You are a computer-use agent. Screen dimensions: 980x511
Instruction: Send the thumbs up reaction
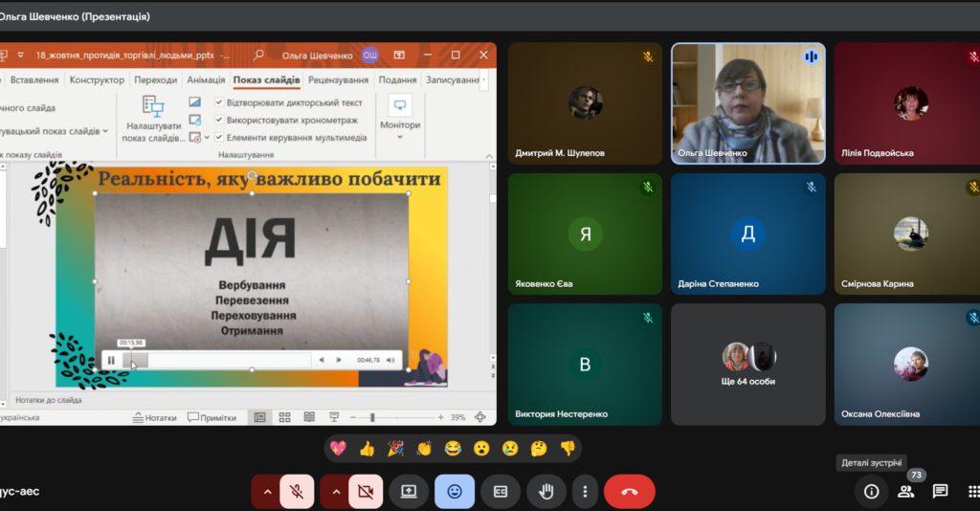tap(367, 448)
